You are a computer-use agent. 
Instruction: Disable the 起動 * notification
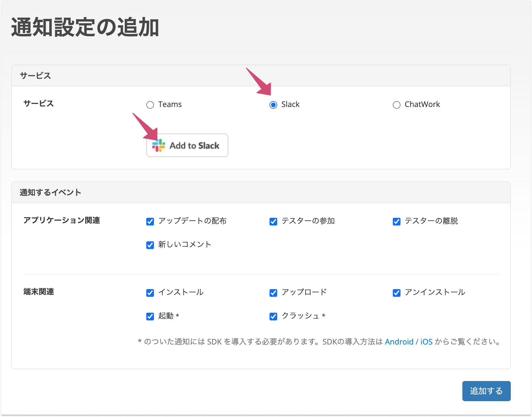pos(150,316)
